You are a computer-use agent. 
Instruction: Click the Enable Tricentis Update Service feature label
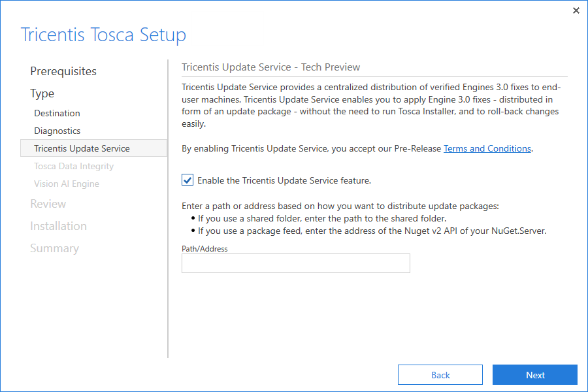point(284,180)
